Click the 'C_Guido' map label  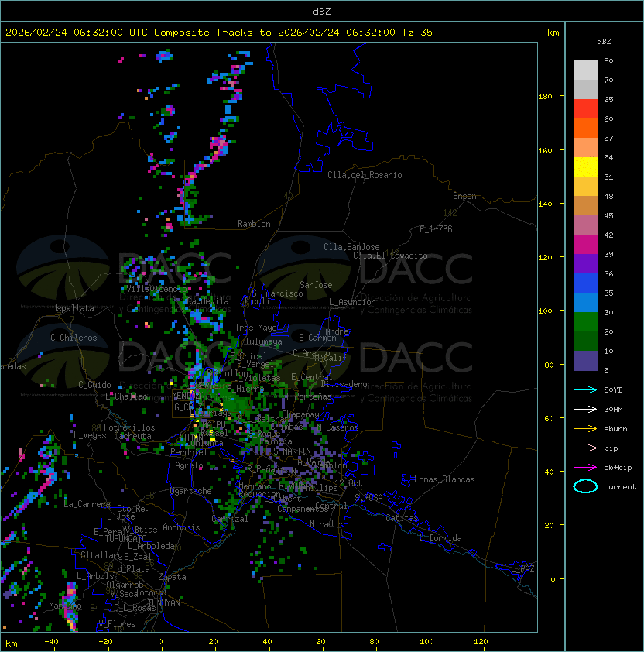pos(94,385)
